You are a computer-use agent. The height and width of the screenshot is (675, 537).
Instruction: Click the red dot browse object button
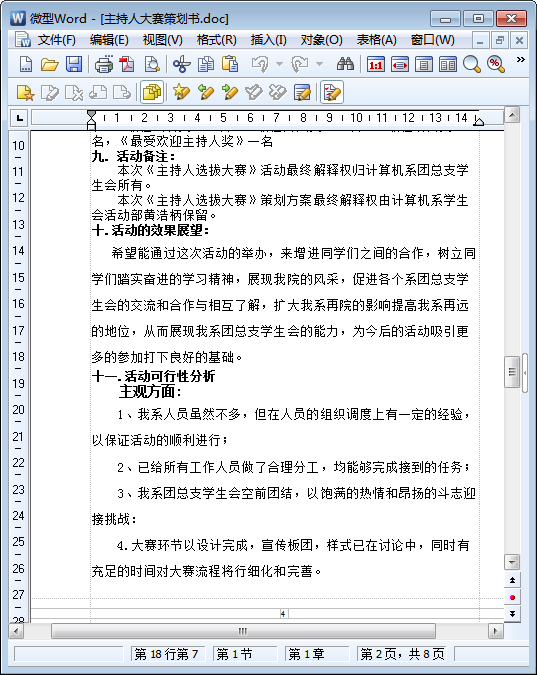tap(512, 597)
